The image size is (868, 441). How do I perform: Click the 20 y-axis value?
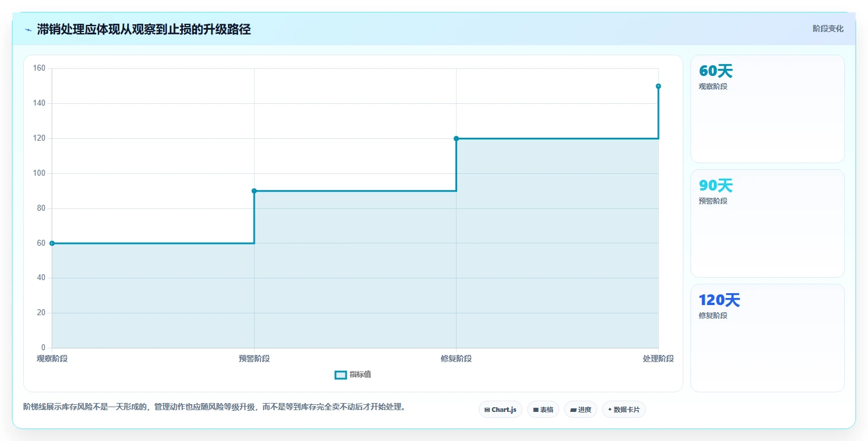point(41,313)
